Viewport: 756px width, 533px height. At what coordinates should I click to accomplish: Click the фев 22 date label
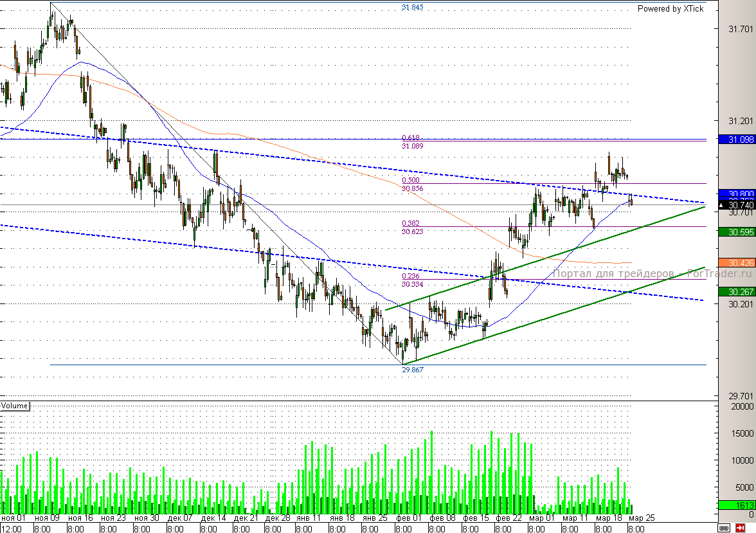509,518
